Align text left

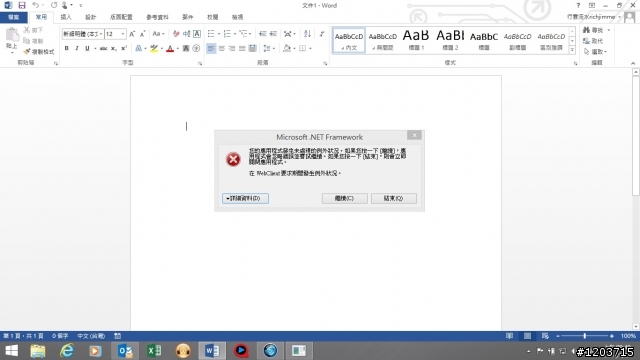point(211,49)
